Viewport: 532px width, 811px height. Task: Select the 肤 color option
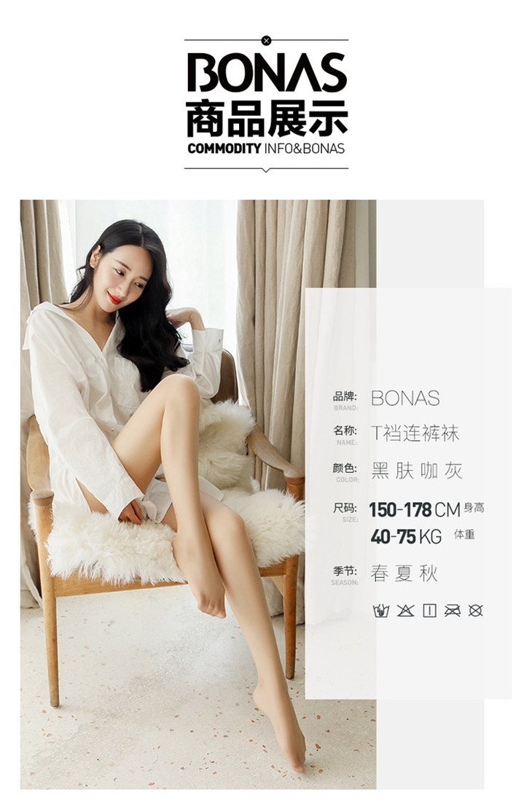[404, 471]
